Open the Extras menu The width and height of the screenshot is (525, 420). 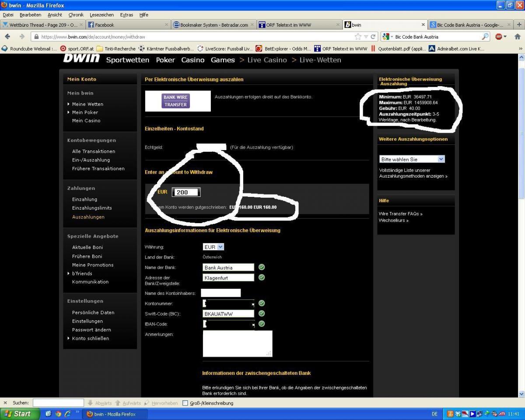(x=126, y=15)
